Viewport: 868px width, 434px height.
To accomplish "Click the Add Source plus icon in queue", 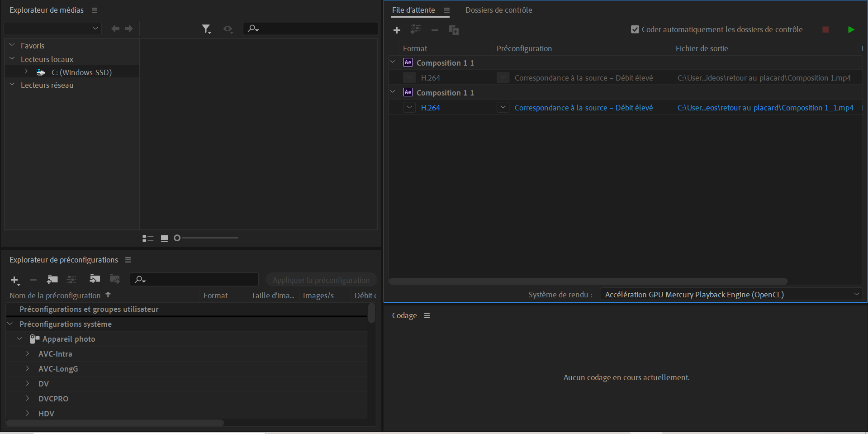I will click(397, 30).
